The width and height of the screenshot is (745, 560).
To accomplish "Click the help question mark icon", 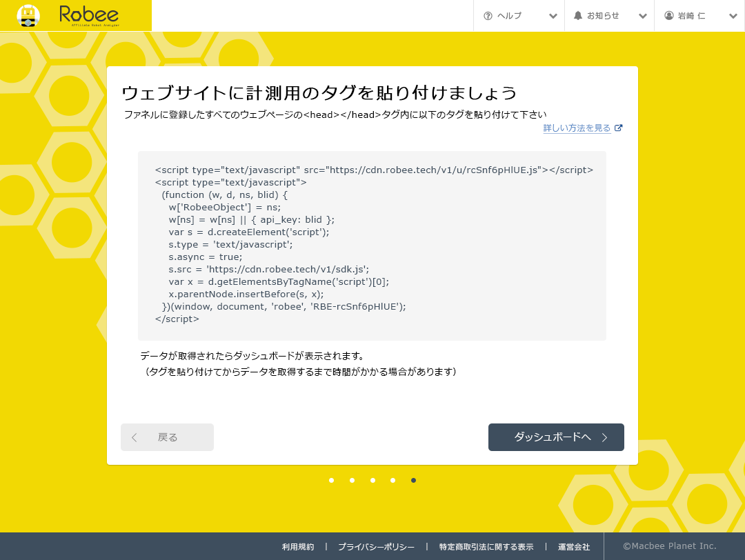I will pyautogui.click(x=488, y=16).
